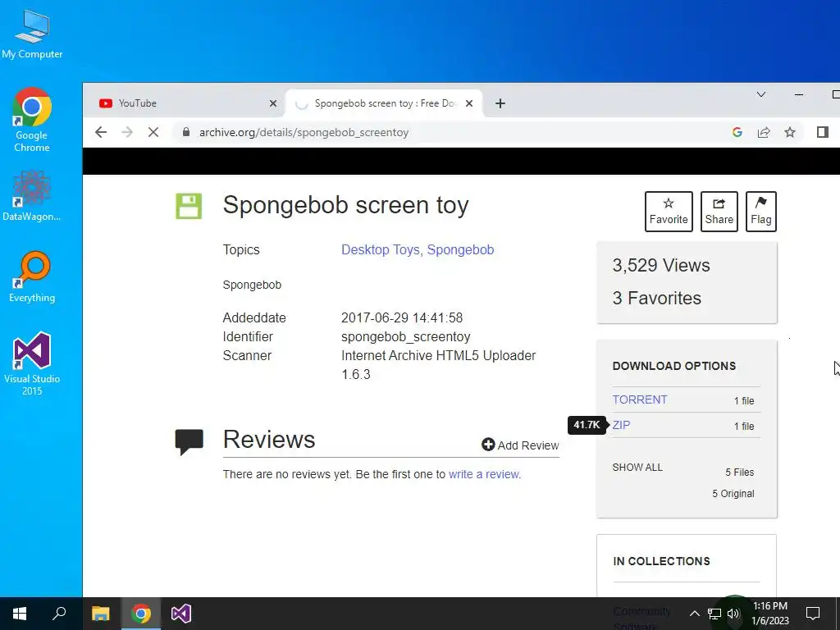
Task: Close the YouTube tab
Action: click(x=272, y=103)
